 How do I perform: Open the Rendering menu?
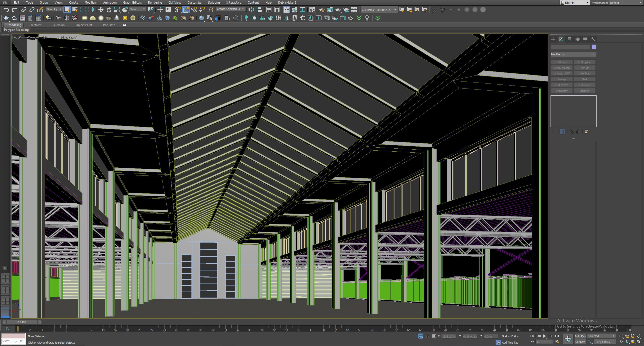[x=155, y=3]
